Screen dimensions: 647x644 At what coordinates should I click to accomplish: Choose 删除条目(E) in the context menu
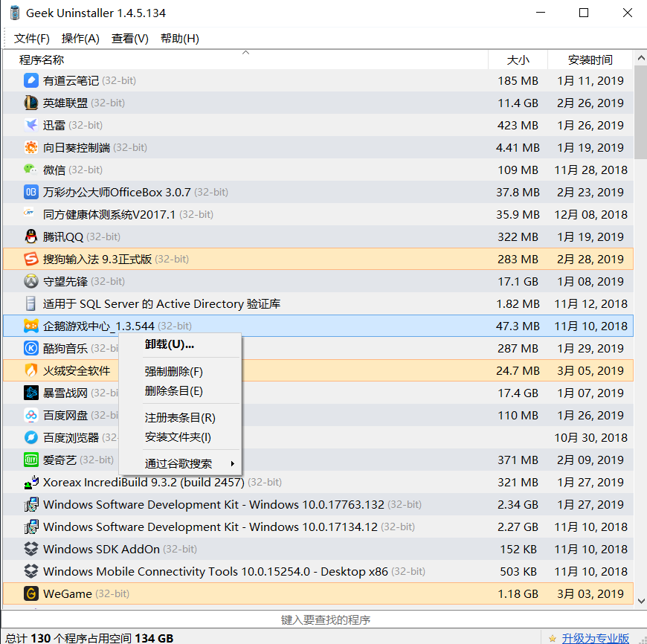pos(180,390)
